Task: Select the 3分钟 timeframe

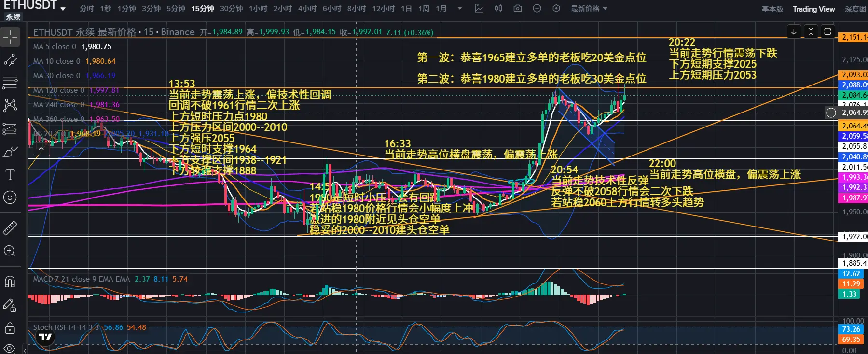Action: 151,9
